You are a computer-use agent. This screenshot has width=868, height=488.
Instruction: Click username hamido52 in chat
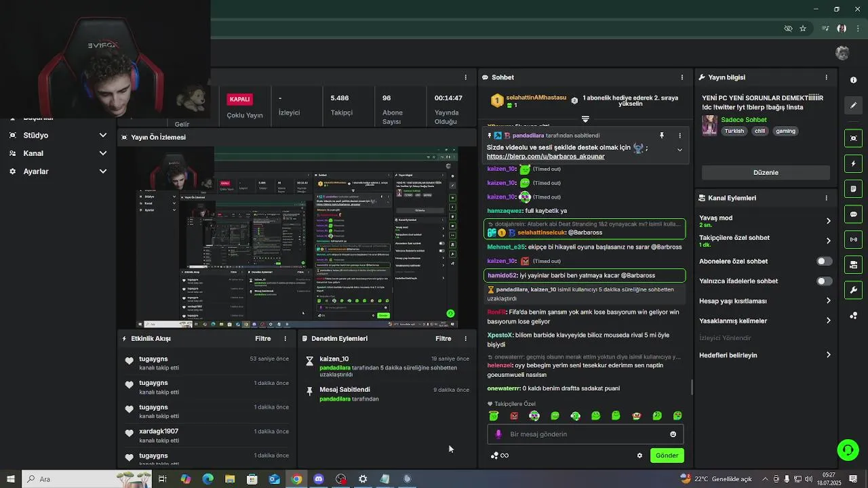click(x=502, y=275)
